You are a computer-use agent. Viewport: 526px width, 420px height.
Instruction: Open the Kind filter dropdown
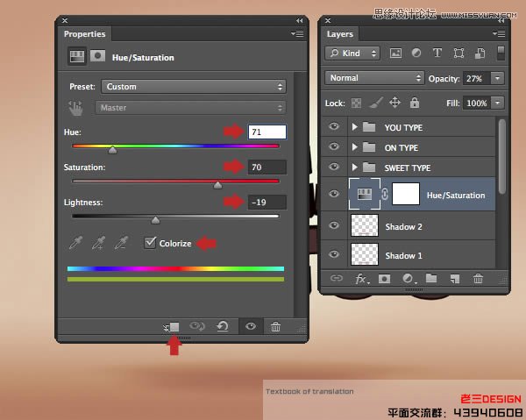[352, 53]
